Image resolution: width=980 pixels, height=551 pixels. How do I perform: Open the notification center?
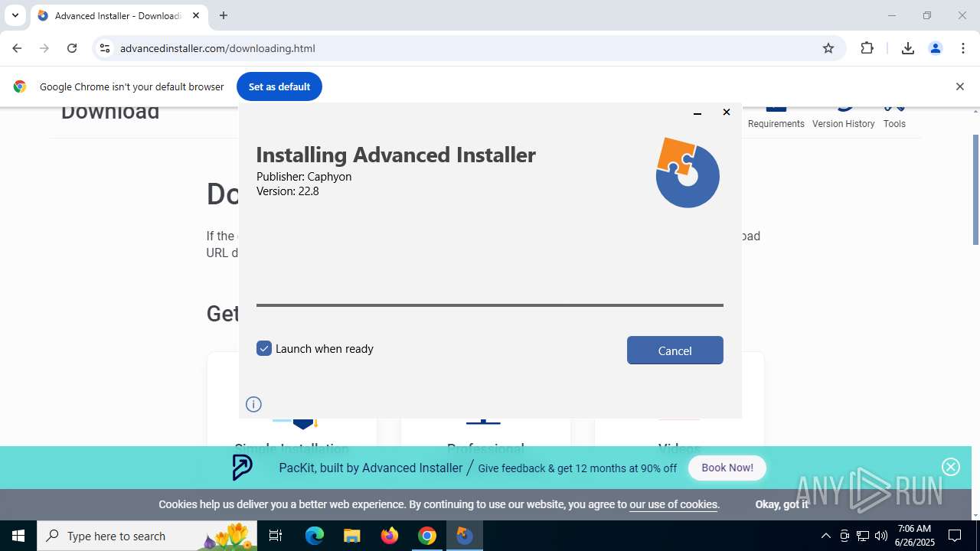(x=955, y=536)
